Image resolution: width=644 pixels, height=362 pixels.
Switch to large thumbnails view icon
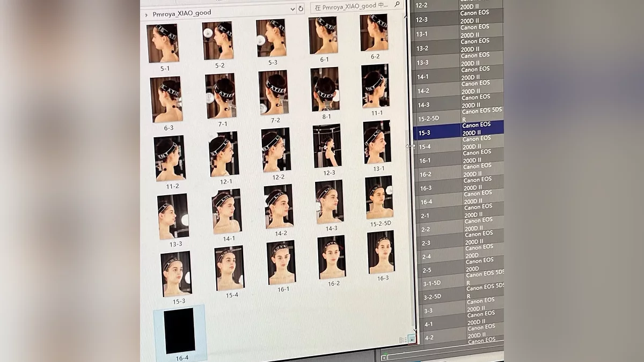(x=412, y=339)
